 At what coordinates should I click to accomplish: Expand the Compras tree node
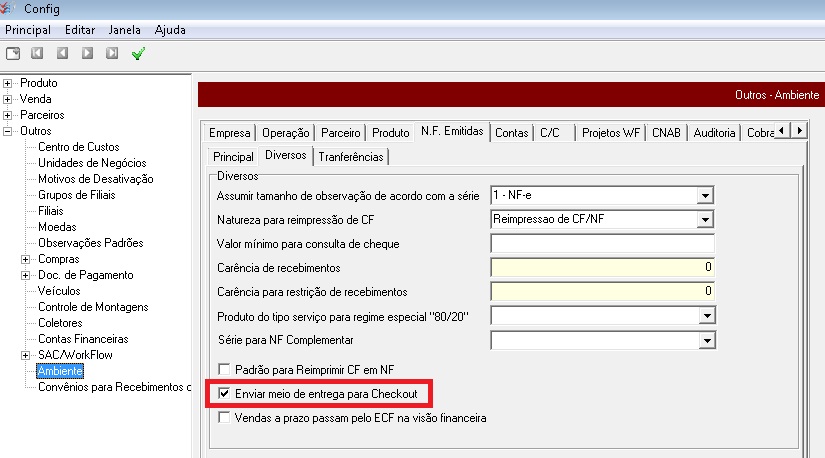point(25,259)
